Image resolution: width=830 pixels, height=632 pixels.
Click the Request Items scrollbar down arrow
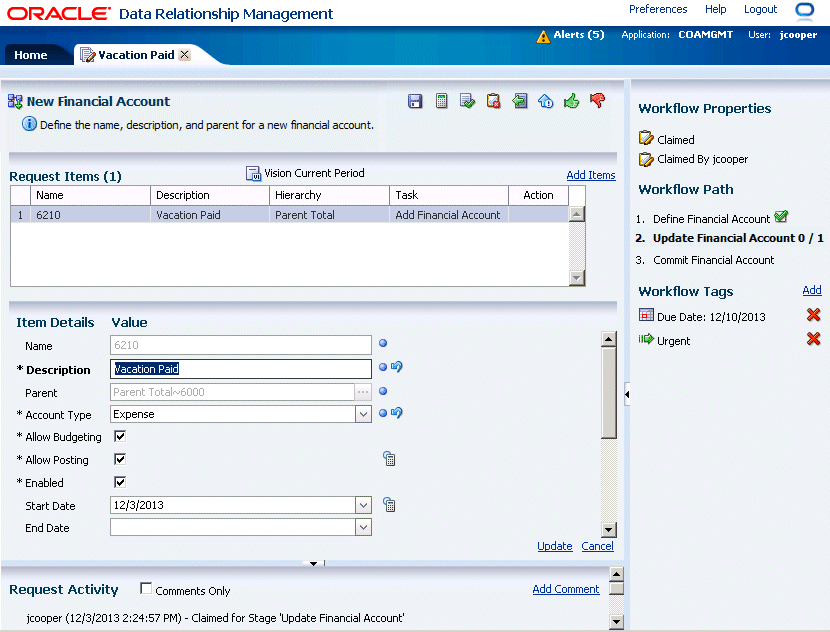[x=577, y=277]
